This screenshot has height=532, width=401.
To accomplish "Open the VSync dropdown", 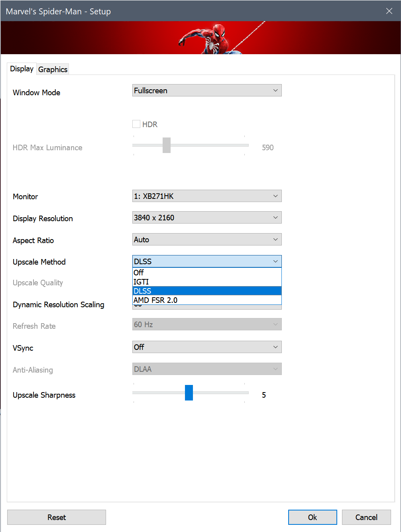I will click(207, 347).
